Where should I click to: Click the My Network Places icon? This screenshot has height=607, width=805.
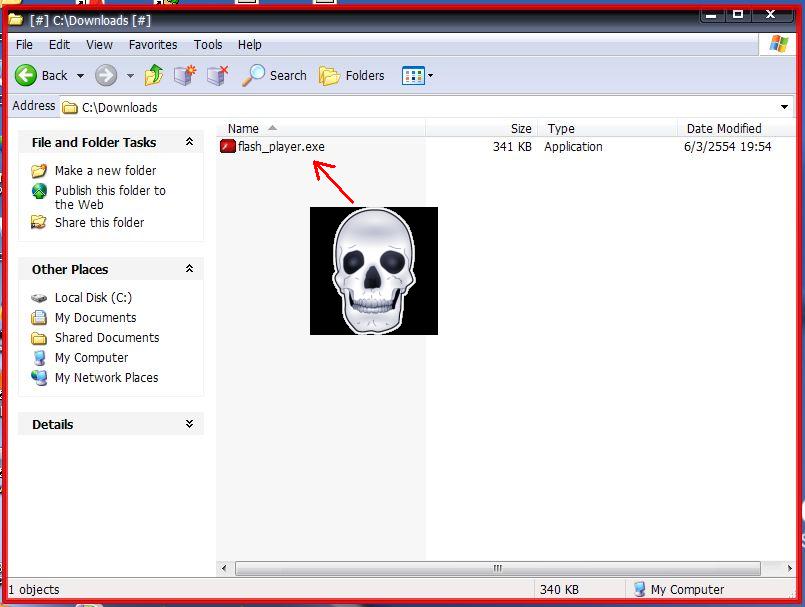(39, 377)
